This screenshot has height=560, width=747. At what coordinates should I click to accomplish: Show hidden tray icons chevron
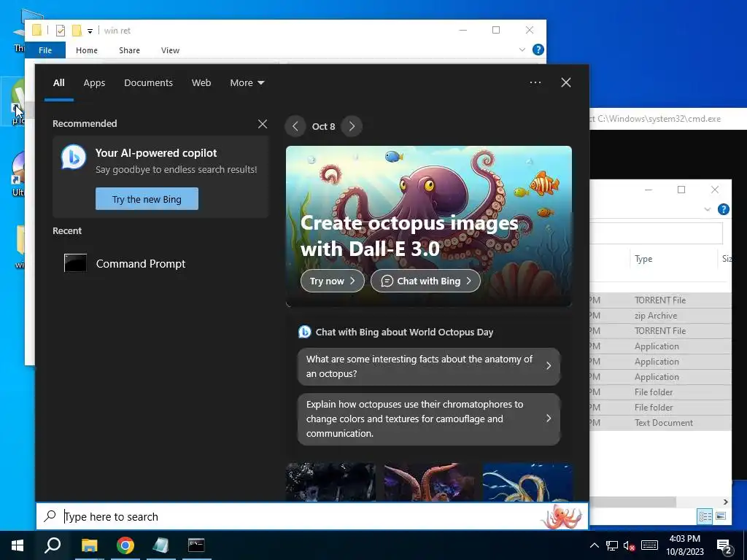594,545
